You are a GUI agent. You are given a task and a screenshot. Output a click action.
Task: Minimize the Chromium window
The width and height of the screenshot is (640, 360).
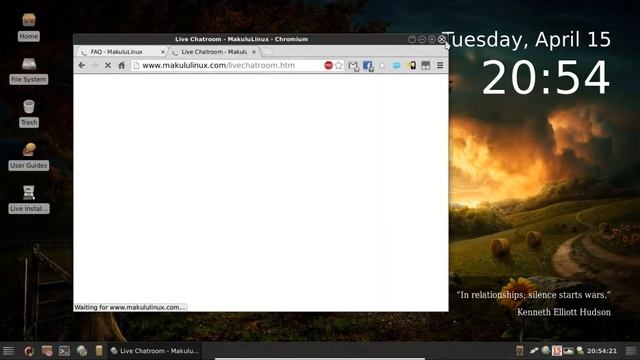(x=422, y=39)
